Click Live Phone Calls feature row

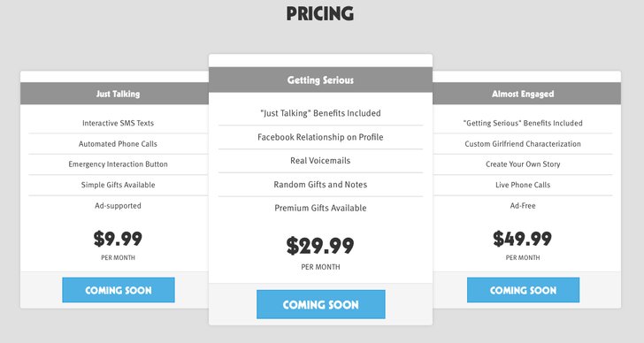click(523, 185)
